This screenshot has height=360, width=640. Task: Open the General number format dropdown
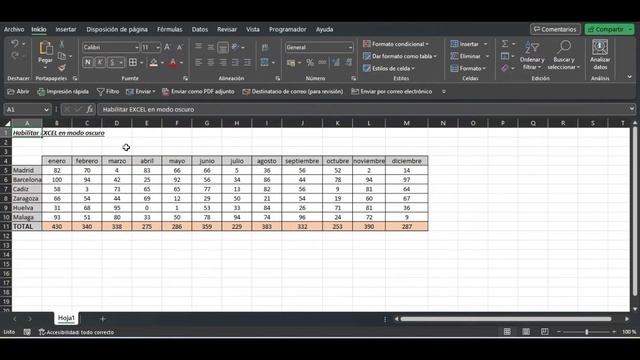click(x=350, y=48)
